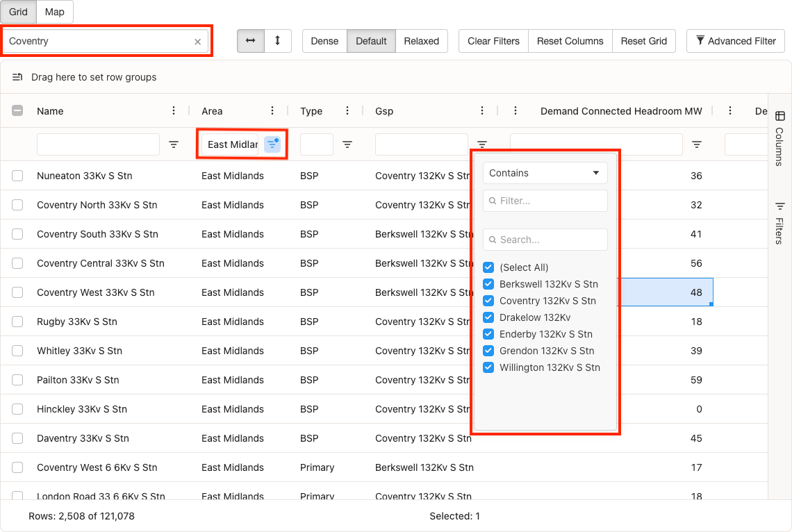
Task: Click the Reset Columns button
Action: (570, 41)
